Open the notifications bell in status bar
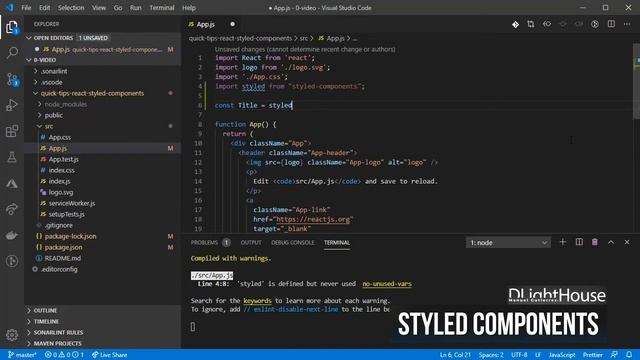Image resolution: width=640 pixels, height=360 pixels. (629, 355)
